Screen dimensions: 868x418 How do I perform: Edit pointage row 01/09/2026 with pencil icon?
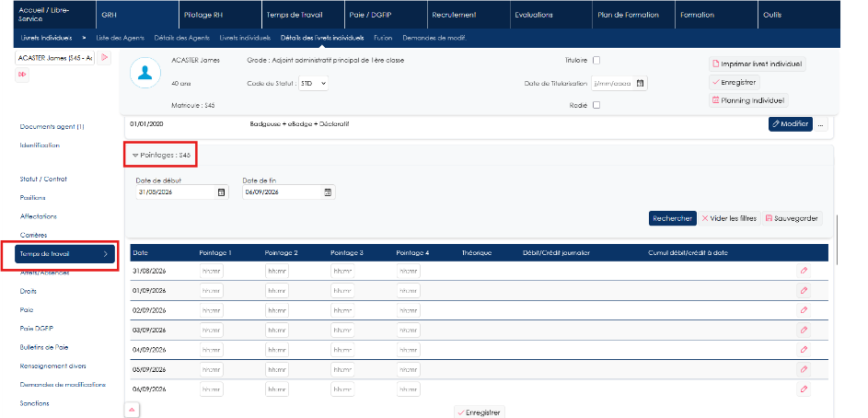pos(804,290)
